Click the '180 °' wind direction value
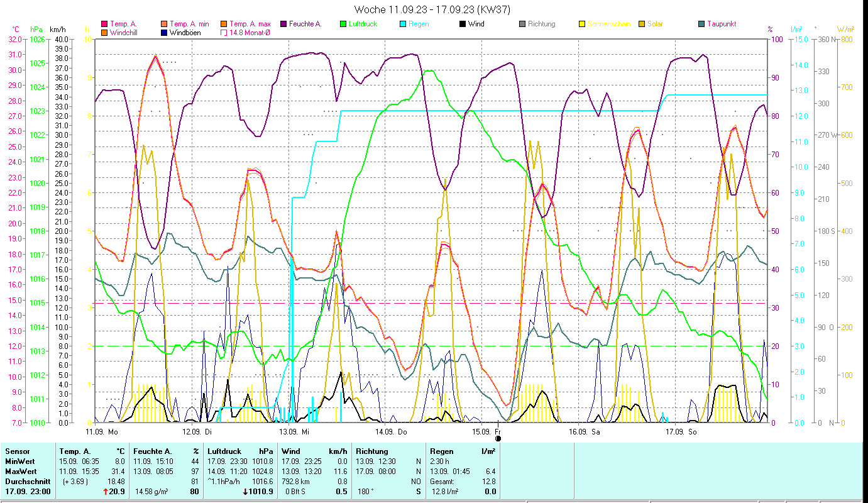This screenshot has width=868, height=503. coord(366,491)
